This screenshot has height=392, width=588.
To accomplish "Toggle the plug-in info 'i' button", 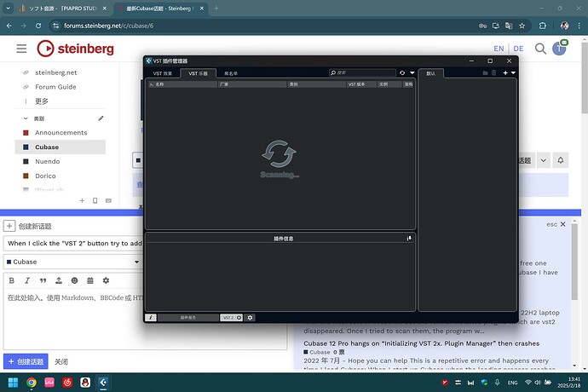I will pyautogui.click(x=150, y=318).
